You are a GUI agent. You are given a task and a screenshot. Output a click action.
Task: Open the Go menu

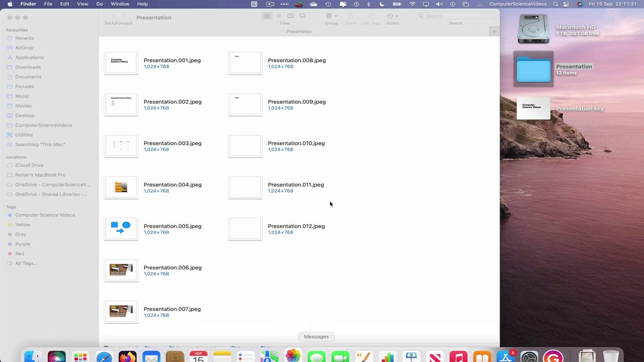coord(100,4)
